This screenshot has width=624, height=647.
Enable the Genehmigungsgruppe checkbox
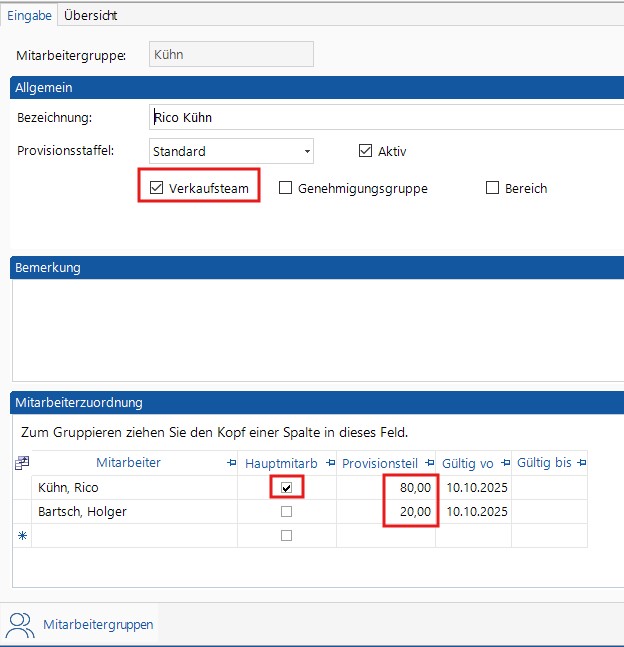(286, 188)
